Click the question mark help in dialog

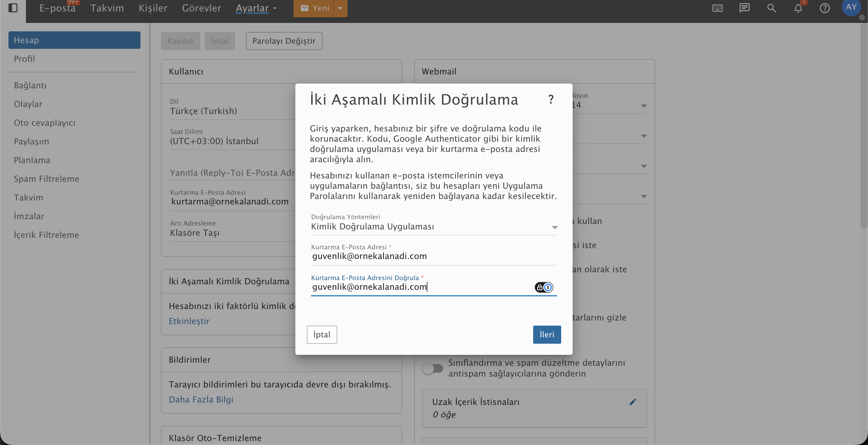551,99
